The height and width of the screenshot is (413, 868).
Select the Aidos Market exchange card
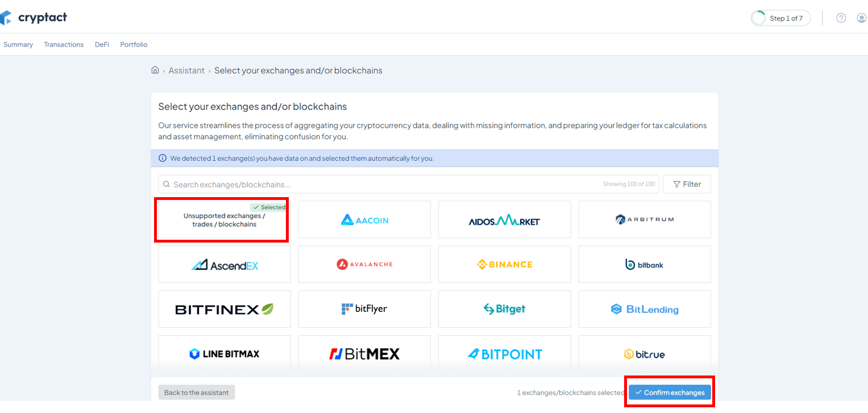coord(504,219)
